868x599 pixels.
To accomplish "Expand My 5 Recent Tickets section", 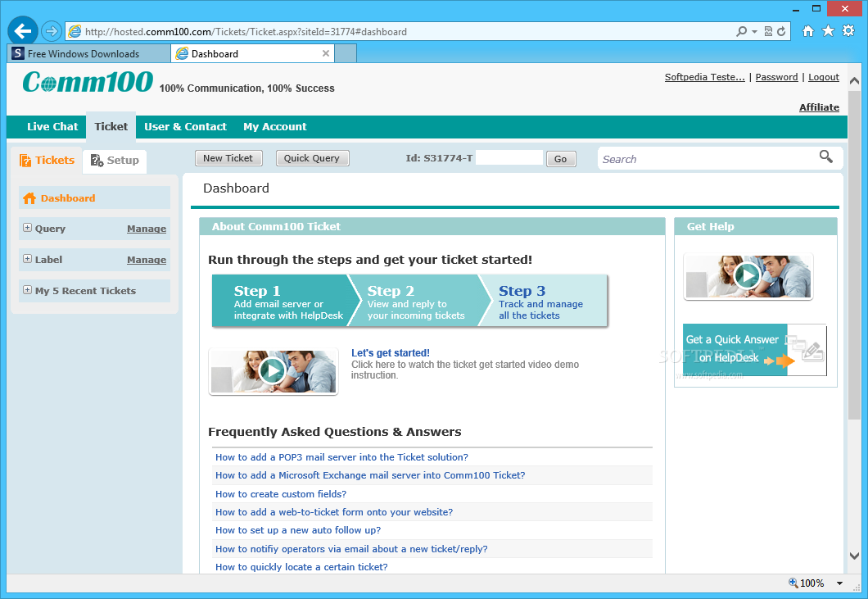I will pos(27,290).
